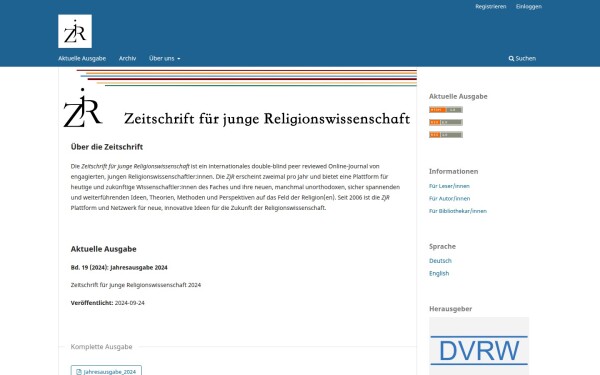Go to Aktuelle Ausgabe in navigation bar

click(82, 59)
